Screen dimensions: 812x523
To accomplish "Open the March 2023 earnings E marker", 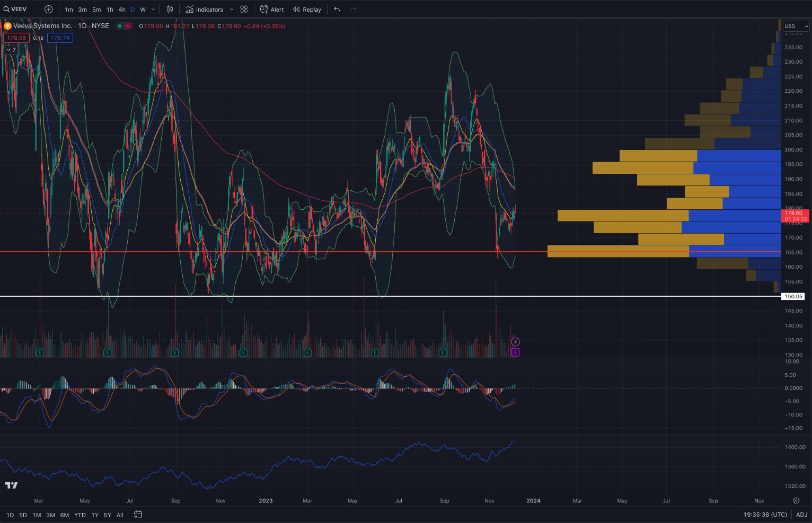I will [x=307, y=352].
